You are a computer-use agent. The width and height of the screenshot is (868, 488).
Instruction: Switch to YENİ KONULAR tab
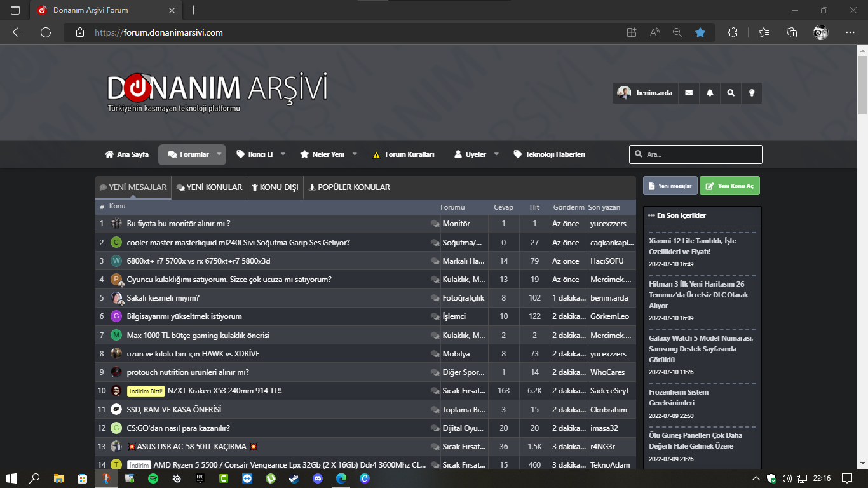(x=209, y=187)
